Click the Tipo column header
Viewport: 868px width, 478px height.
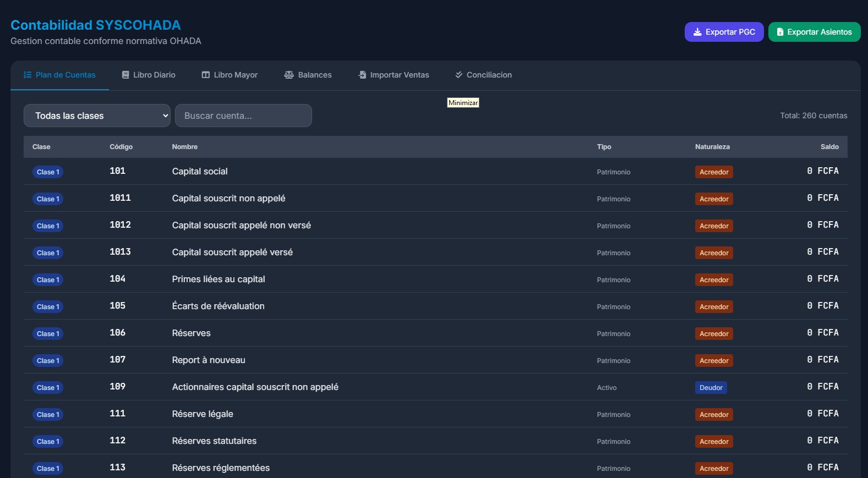pyautogui.click(x=604, y=147)
